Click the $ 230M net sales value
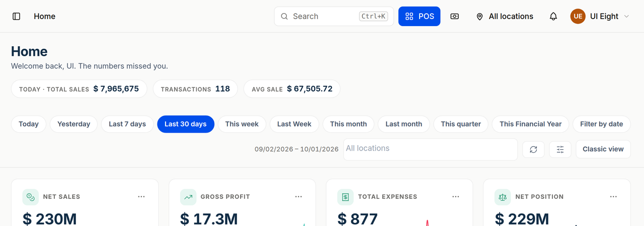This screenshot has width=644, height=226. pyautogui.click(x=50, y=219)
